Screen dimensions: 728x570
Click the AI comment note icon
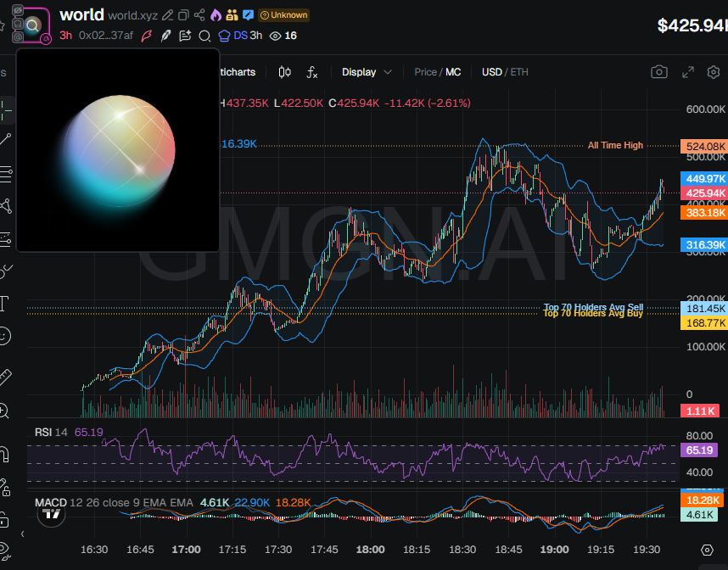(x=185, y=36)
